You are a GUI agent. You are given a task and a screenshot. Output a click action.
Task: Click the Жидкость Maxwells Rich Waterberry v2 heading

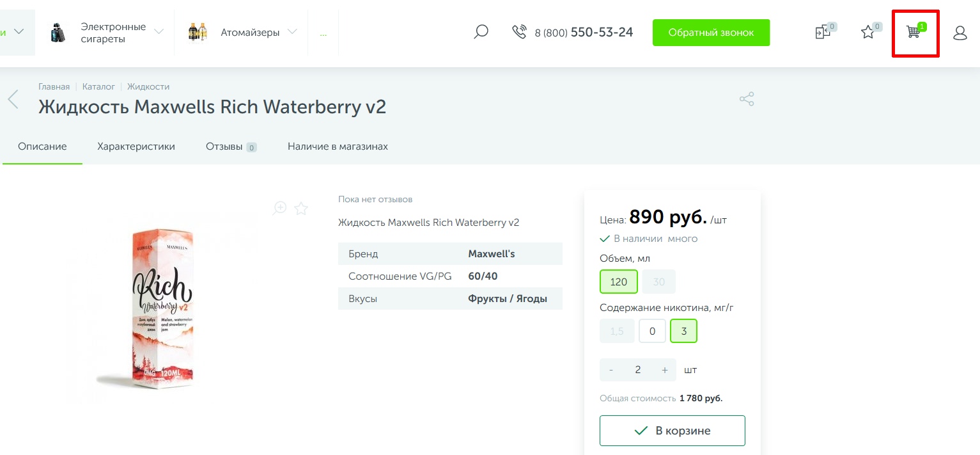(x=212, y=107)
